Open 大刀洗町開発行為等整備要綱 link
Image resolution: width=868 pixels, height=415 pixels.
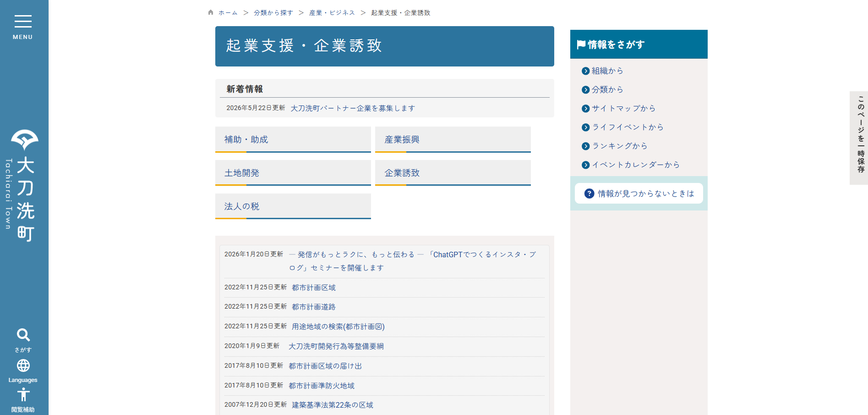pyautogui.click(x=336, y=346)
